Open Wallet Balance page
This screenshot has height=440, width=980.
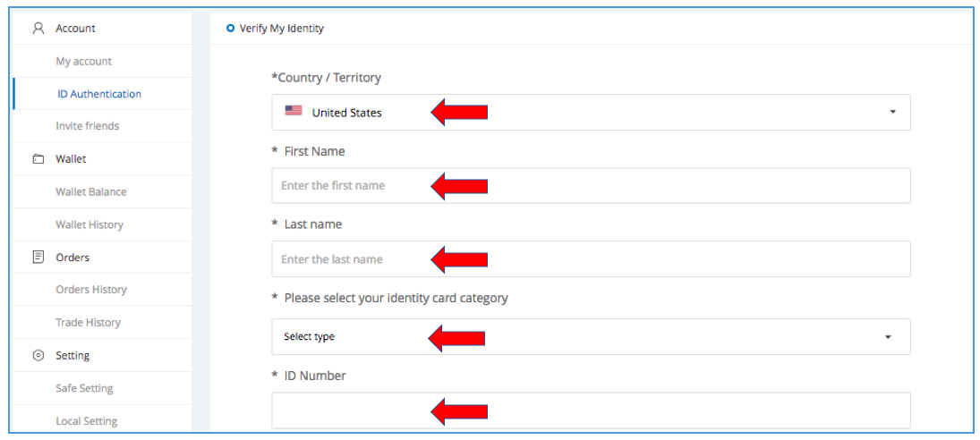tap(91, 191)
